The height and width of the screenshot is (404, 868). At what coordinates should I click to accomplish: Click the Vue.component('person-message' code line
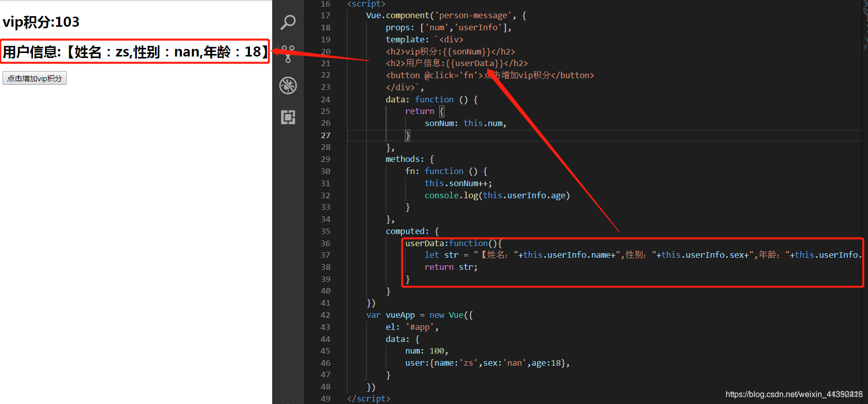coord(446,16)
